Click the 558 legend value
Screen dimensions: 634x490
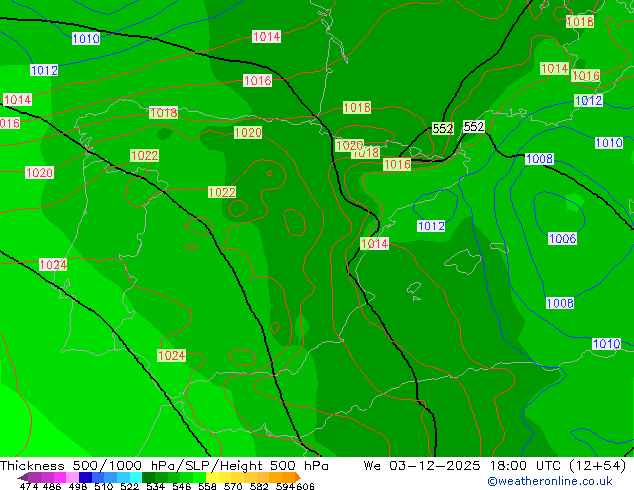(x=207, y=486)
